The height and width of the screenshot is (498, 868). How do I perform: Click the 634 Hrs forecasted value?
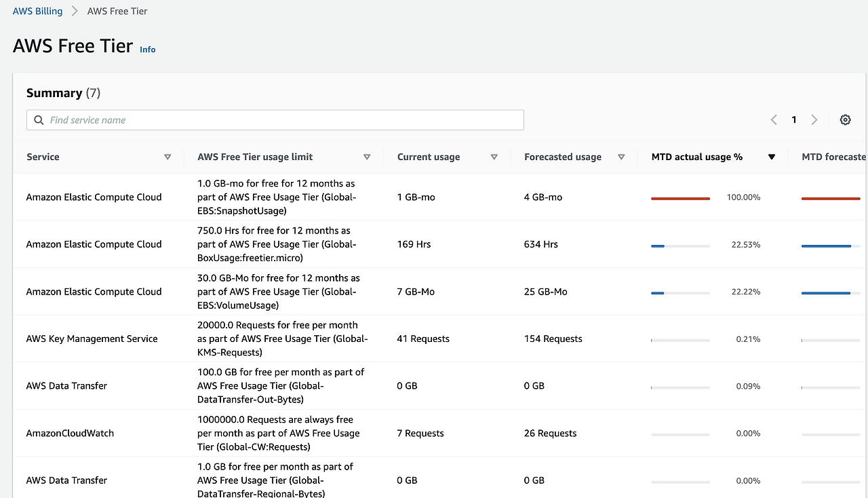(541, 244)
